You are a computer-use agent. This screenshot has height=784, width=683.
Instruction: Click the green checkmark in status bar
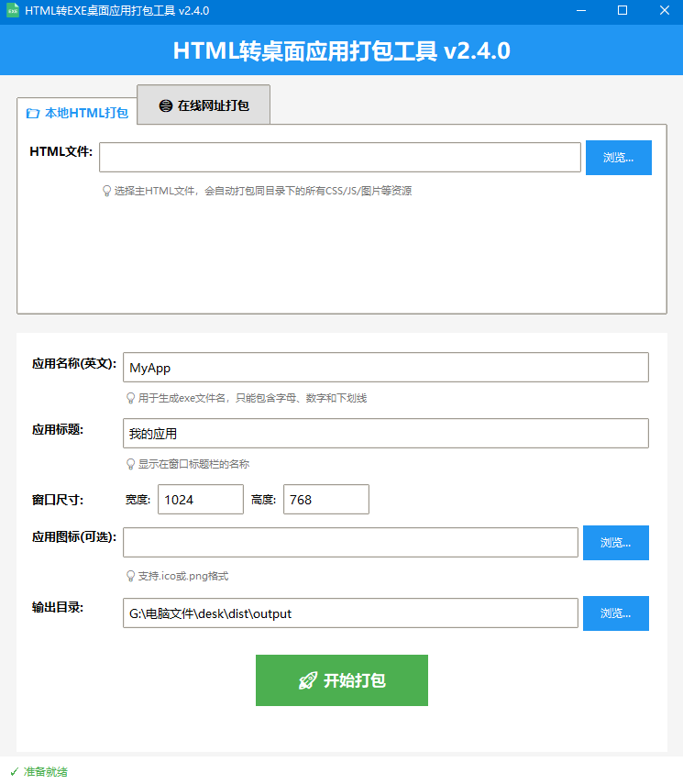tap(14, 771)
